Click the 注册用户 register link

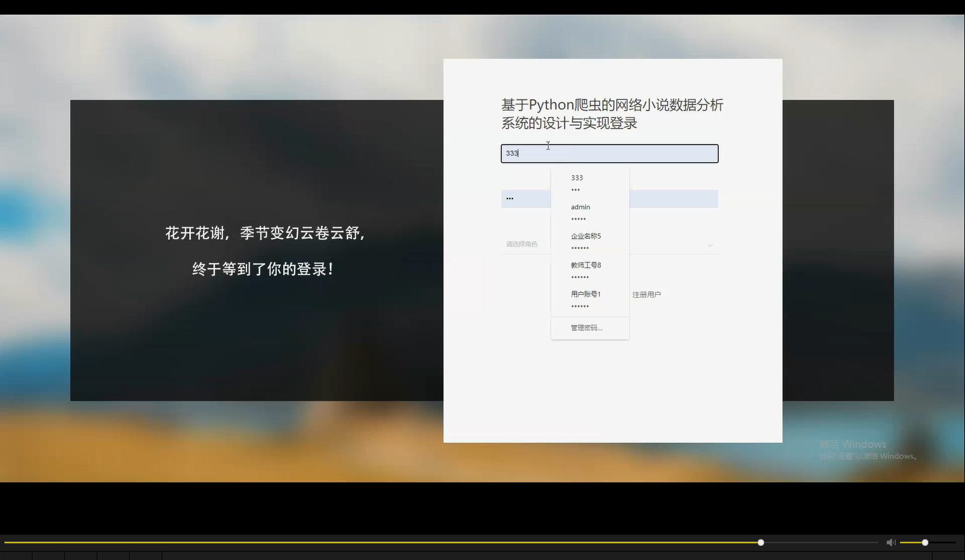point(646,295)
